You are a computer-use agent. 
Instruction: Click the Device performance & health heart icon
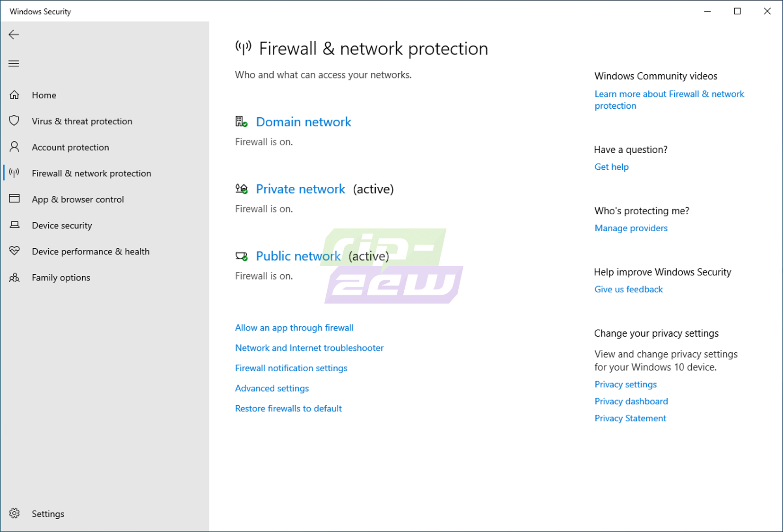[15, 251]
